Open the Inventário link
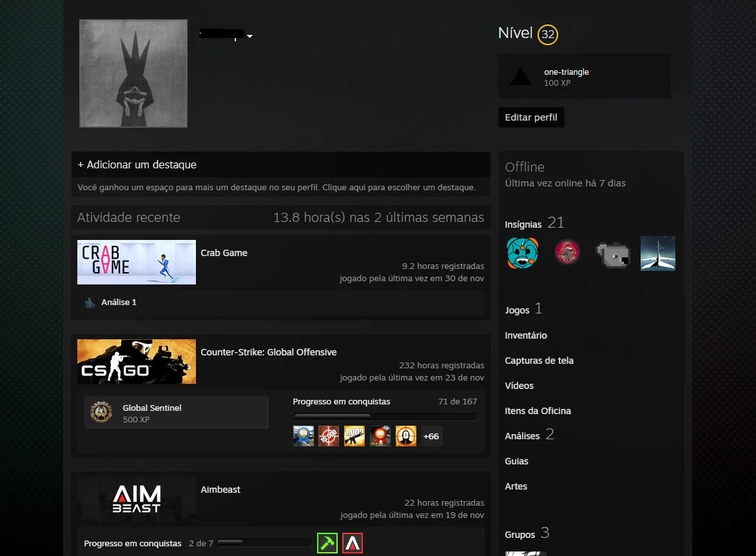The height and width of the screenshot is (556, 756). (526, 335)
